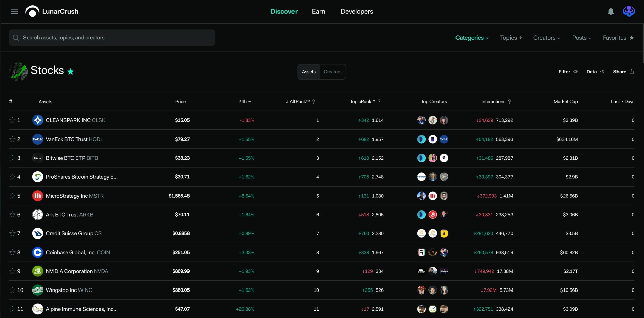This screenshot has width=644, height=318.
Task: Click the Credit Suisse Group logo
Action: (38, 233)
